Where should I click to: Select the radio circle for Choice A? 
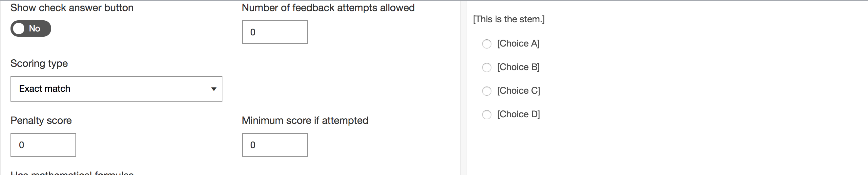486,44
